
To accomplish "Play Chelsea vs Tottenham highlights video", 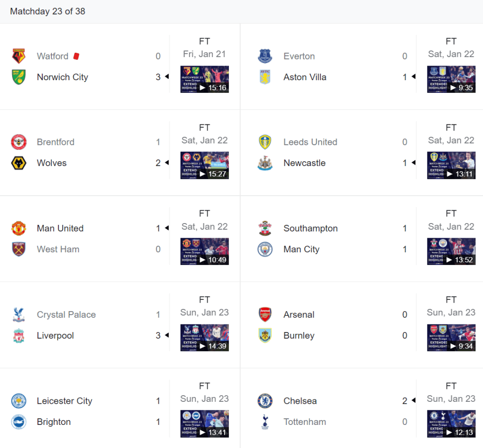I will (451, 423).
